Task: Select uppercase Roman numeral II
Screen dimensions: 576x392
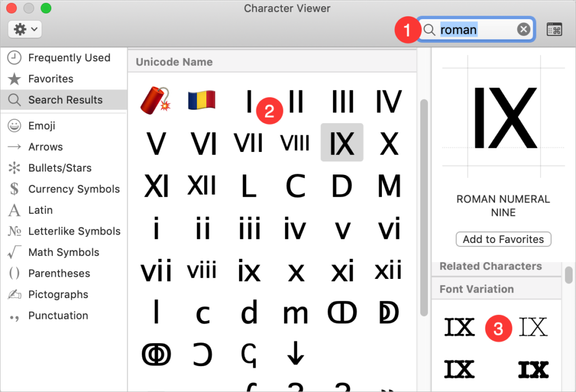Action: click(296, 101)
